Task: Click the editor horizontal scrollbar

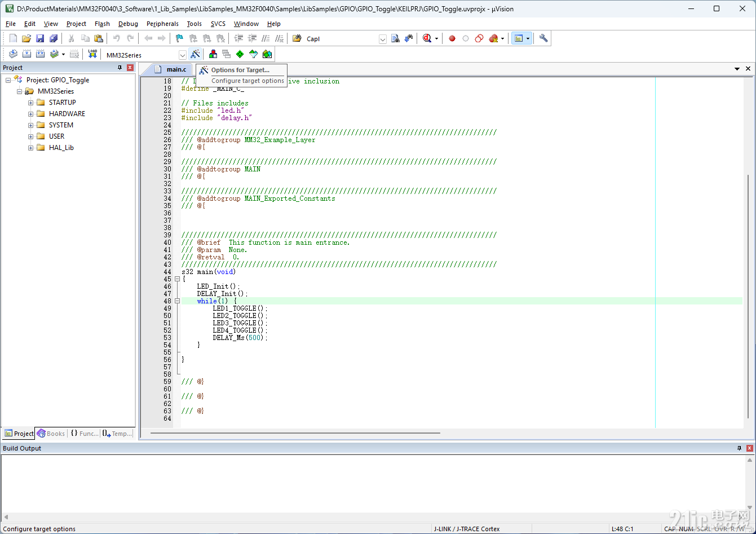Action: [x=295, y=433]
